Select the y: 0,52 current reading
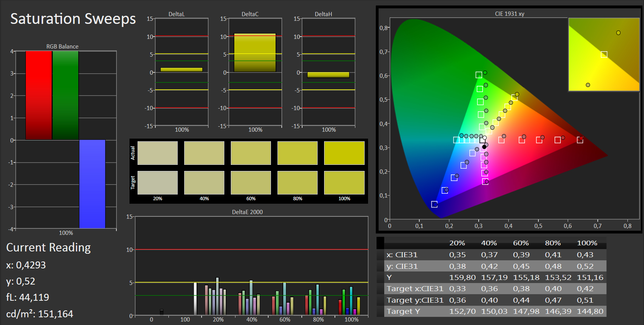This screenshot has height=325, width=644. [x=21, y=281]
